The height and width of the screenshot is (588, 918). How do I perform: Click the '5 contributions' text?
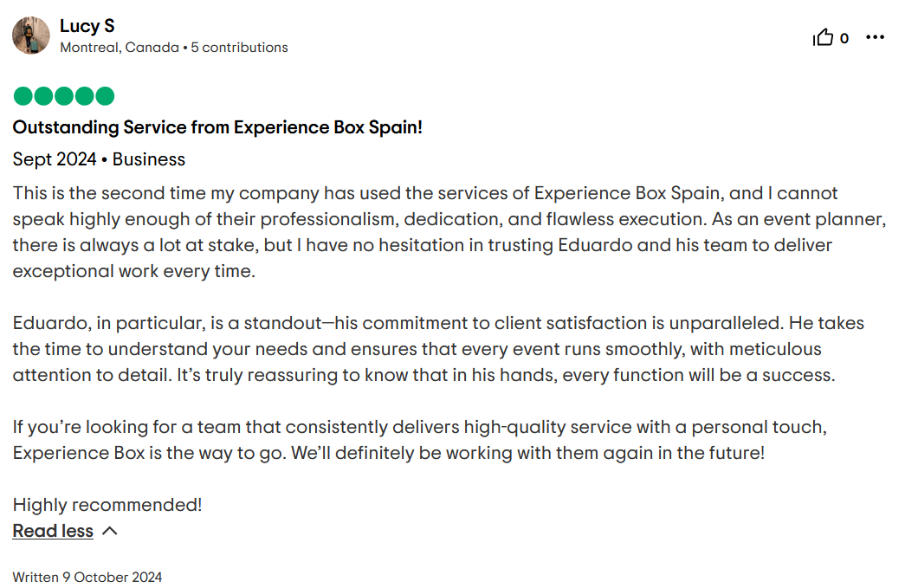[x=240, y=48]
